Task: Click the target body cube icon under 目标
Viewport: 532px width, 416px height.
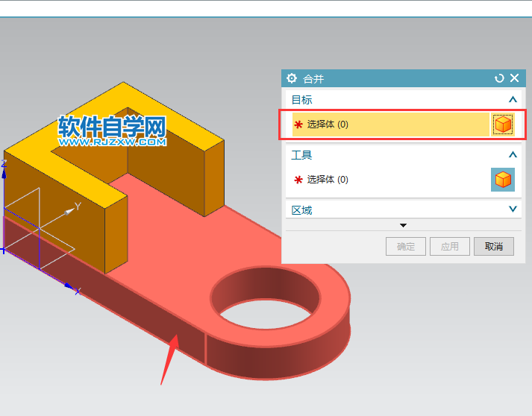Action: 503,125
